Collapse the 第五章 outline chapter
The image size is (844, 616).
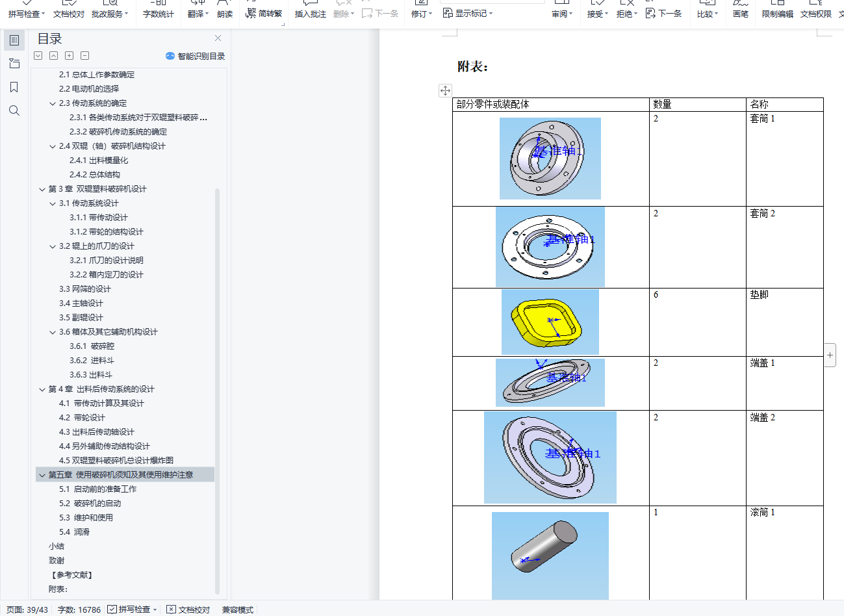pos(42,475)
